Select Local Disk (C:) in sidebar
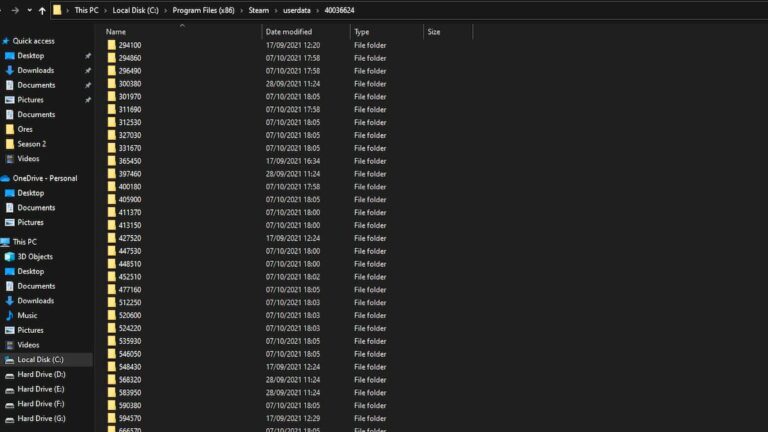 (x=41, y=360)
